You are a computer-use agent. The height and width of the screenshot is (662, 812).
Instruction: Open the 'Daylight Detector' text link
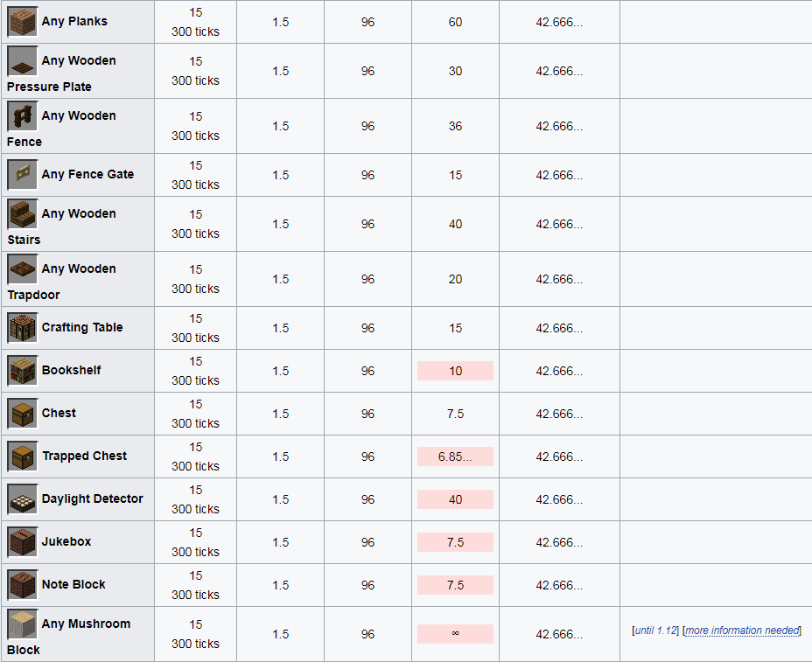[x=92, y=499]
